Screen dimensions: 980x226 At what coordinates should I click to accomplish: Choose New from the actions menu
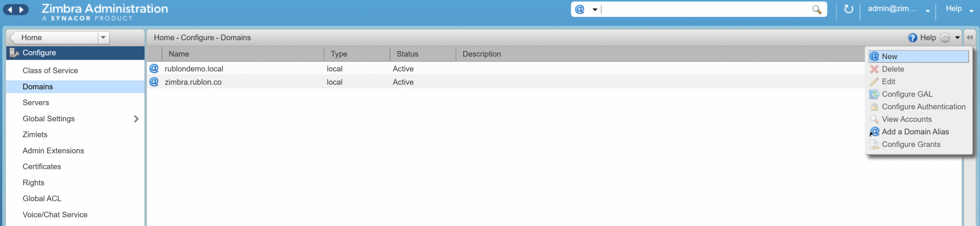[x=889, y=56]
